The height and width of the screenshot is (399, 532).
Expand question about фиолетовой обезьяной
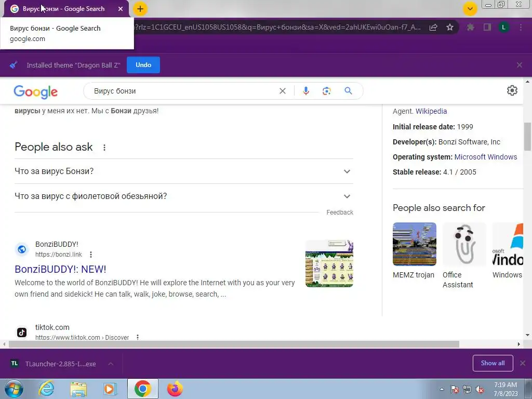pos(184,196)
